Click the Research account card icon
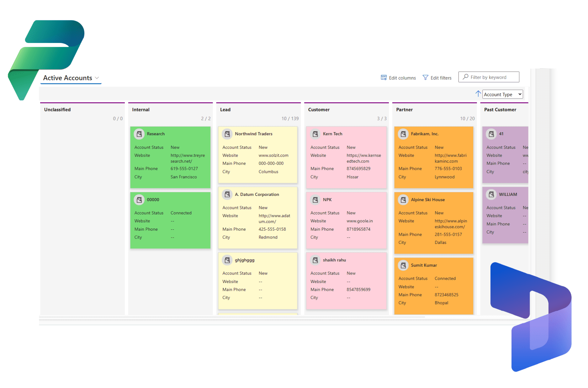Image resolution: width=588 pixels, height=388 pixels. coord(139,134)
